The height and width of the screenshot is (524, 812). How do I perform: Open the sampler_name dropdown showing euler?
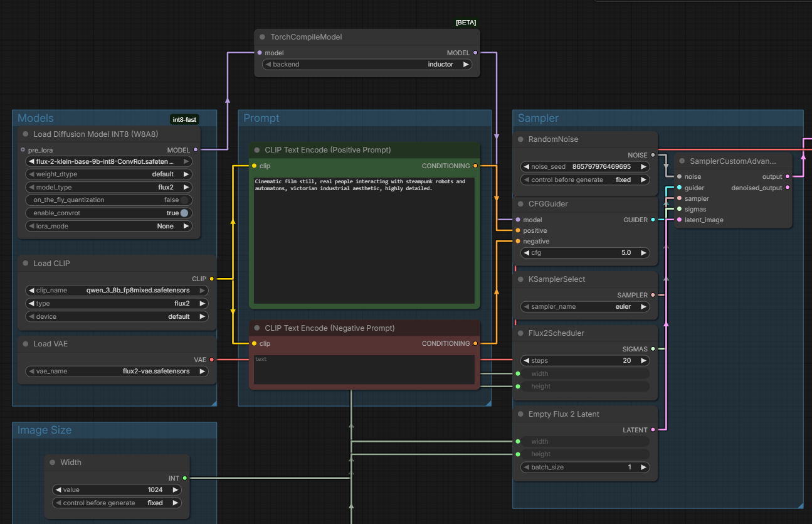(585, 307)
